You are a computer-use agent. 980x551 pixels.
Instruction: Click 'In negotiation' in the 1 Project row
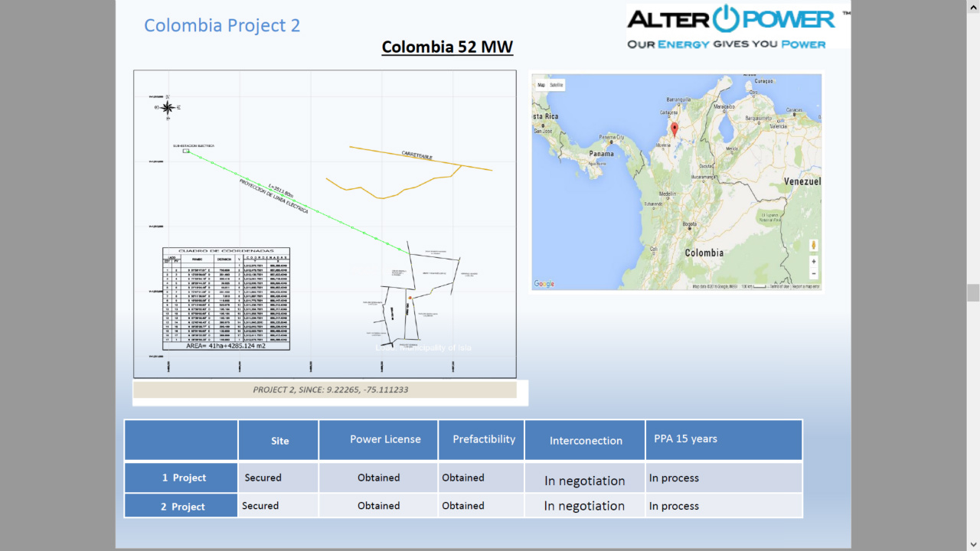(585, 481)
